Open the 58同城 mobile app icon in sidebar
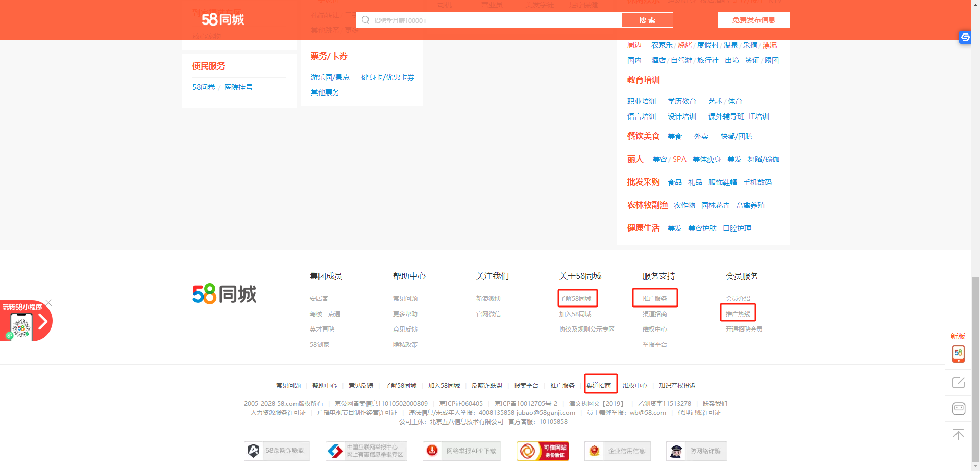The width and height of the screenshot is (980, 471). pos(958,354)
